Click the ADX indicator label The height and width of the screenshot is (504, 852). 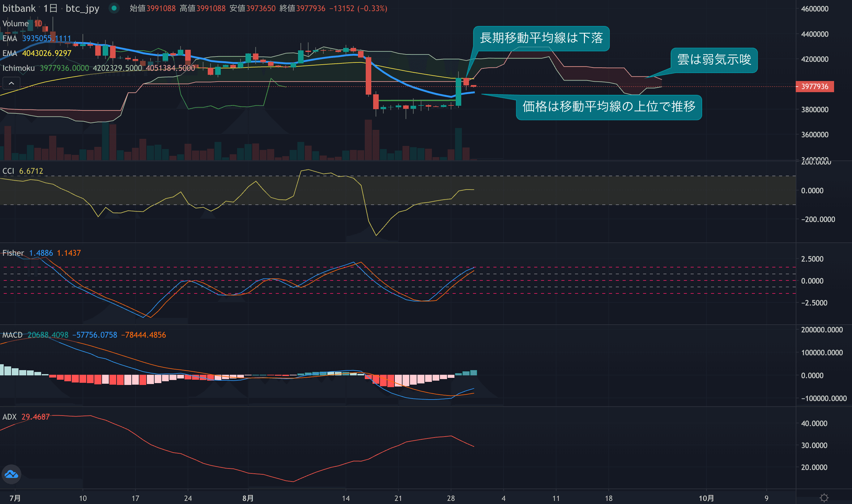pos(9,417)
